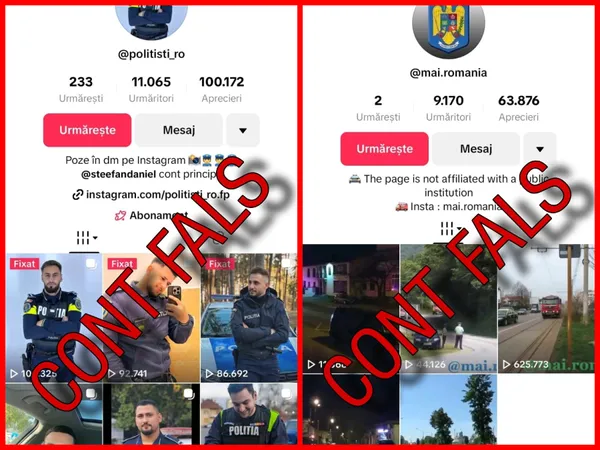Open the tram video with 625.773 views
The image size is (600, 450).
coord(546,308)
